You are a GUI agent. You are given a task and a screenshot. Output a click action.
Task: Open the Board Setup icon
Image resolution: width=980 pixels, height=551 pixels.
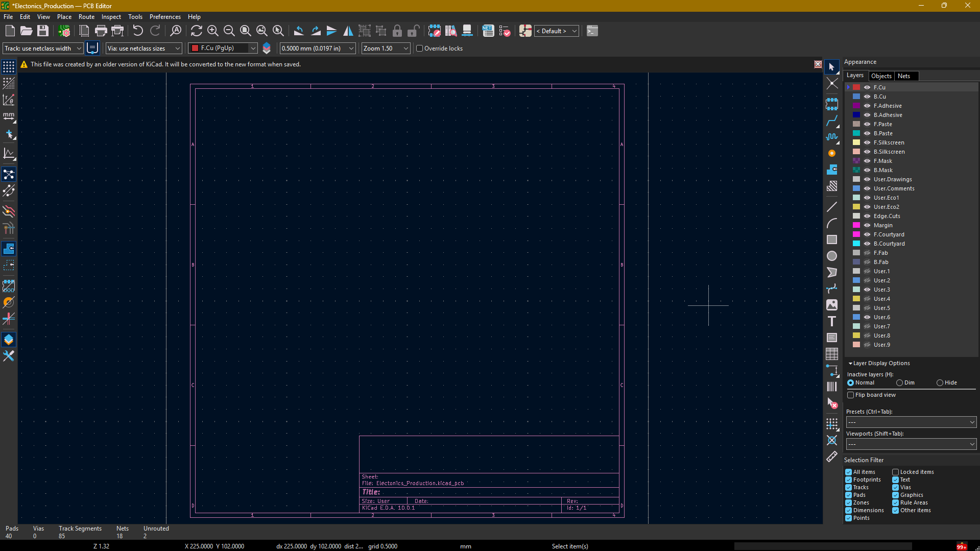[x=64, y=31]
